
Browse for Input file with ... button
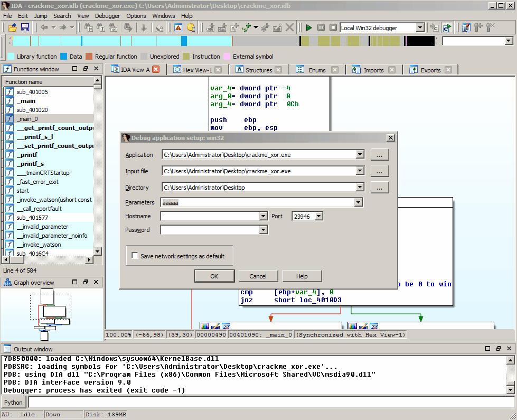380,171
